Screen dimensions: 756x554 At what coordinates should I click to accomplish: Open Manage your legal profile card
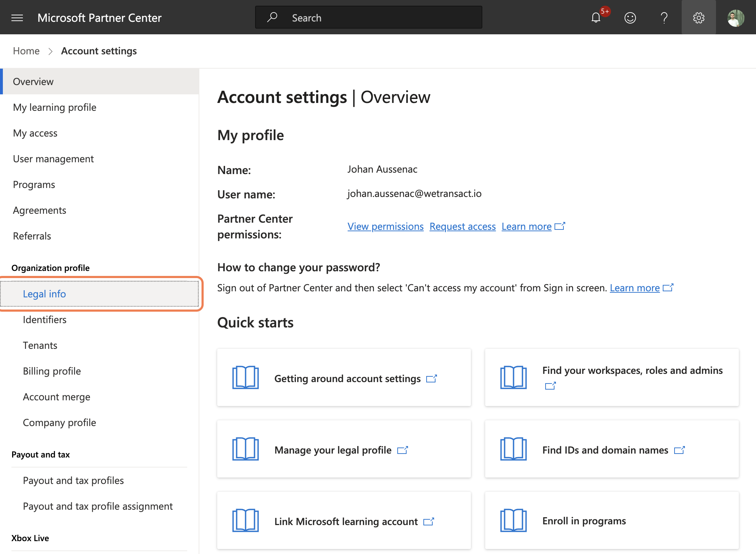point(344,449)
